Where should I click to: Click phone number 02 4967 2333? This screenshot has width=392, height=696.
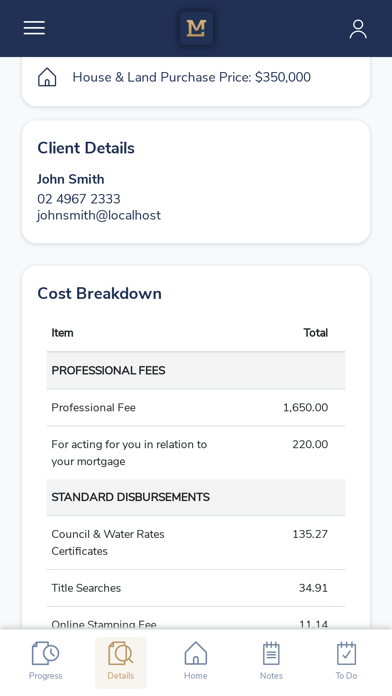[79, 199]
